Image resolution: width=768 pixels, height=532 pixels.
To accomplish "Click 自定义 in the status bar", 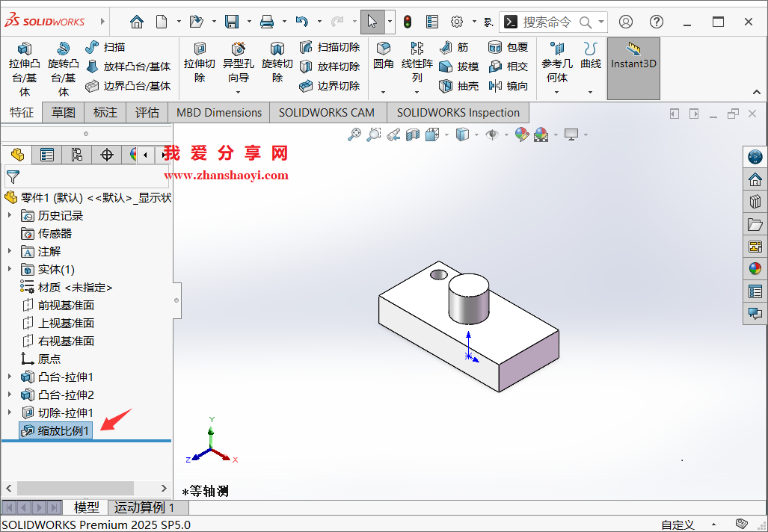I will coord(678,525).
